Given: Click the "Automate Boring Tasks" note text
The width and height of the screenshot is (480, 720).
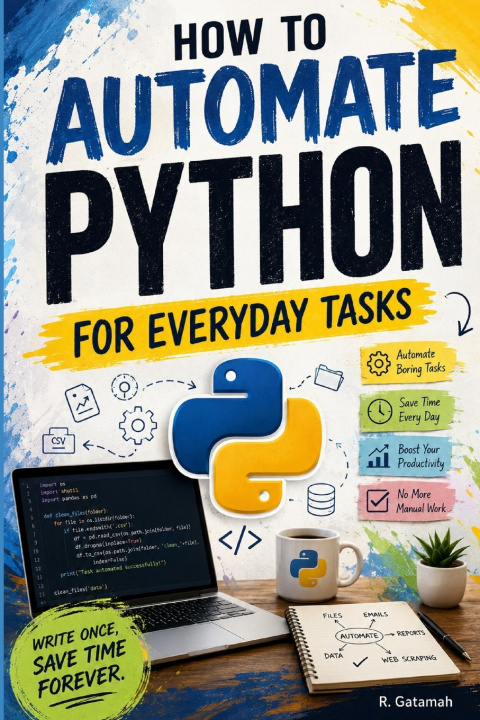Looking at the screenshot, I should pos(420,361).
